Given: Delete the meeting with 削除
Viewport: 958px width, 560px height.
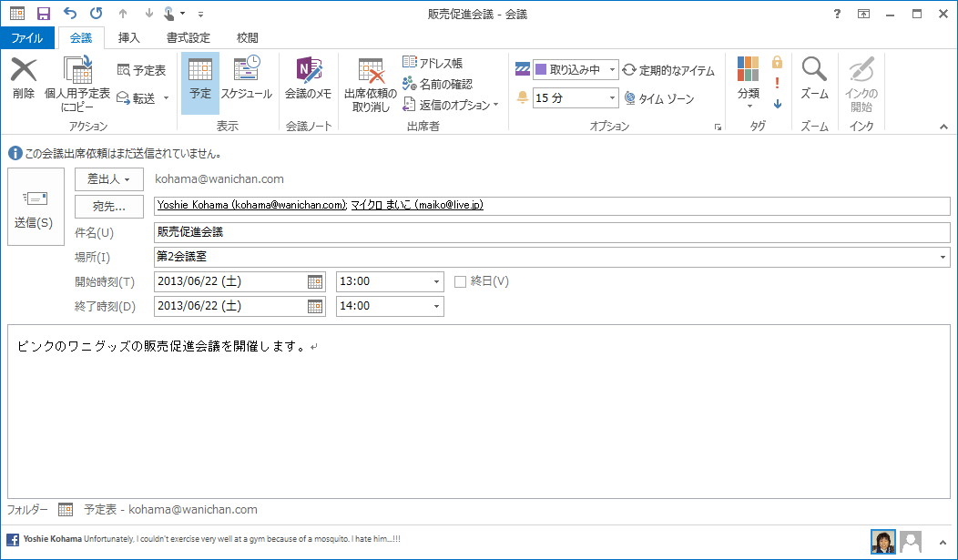Looking at the screenshot, I should [x=24, y=79].
